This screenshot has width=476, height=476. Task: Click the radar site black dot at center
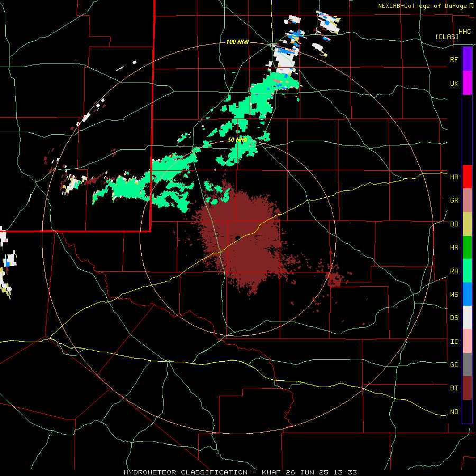(x=237, y=237)
